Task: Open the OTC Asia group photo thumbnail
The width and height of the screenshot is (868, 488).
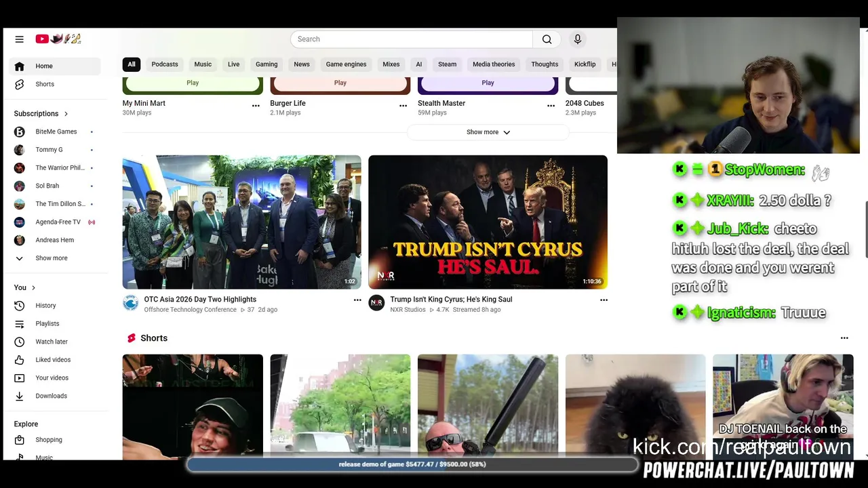Action: tap(241, 222)
